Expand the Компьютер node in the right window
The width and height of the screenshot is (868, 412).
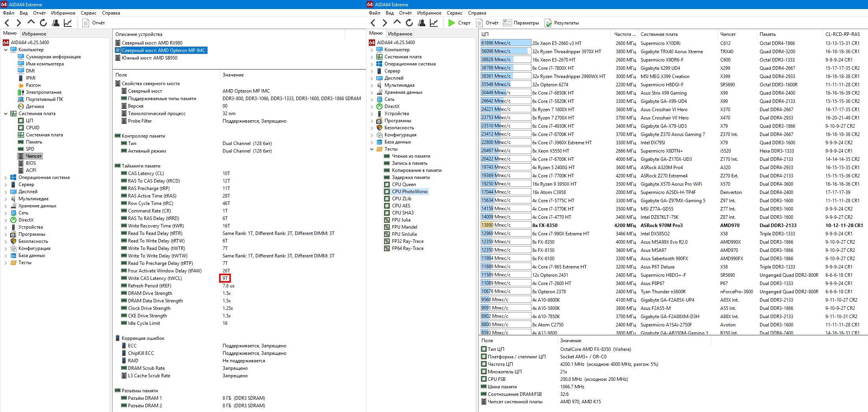pos(372,50)
